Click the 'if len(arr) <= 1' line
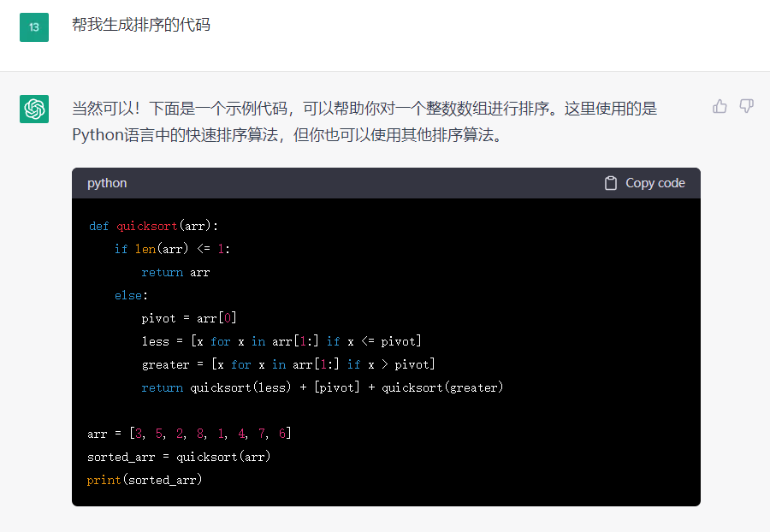The image size is (770, 532). click(172, 249)
